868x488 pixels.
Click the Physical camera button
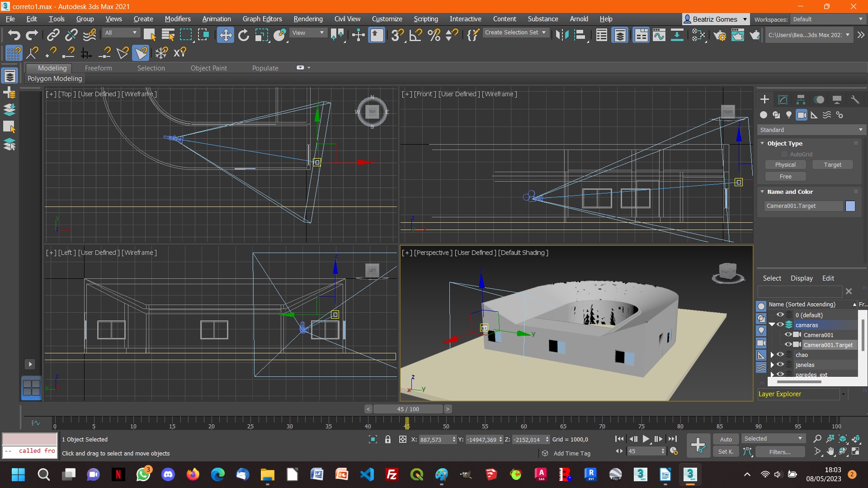point(785,164)
